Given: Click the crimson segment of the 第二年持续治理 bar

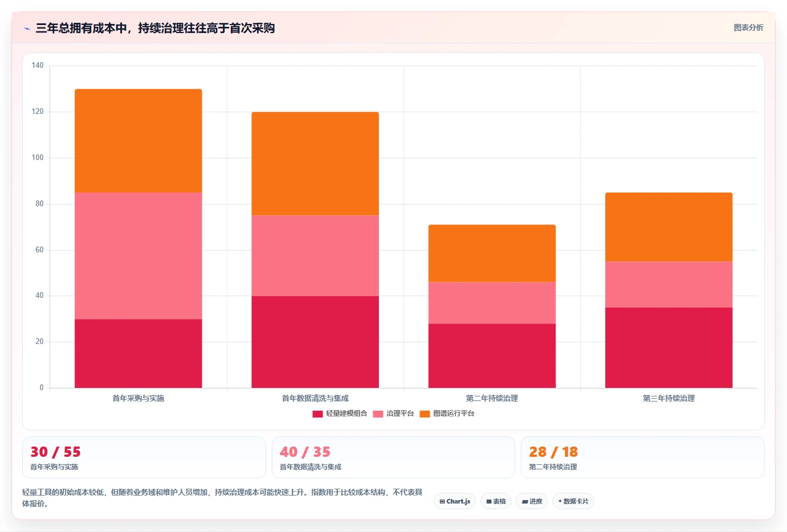Looking at the screenshot, I should [x=492, y=356].
